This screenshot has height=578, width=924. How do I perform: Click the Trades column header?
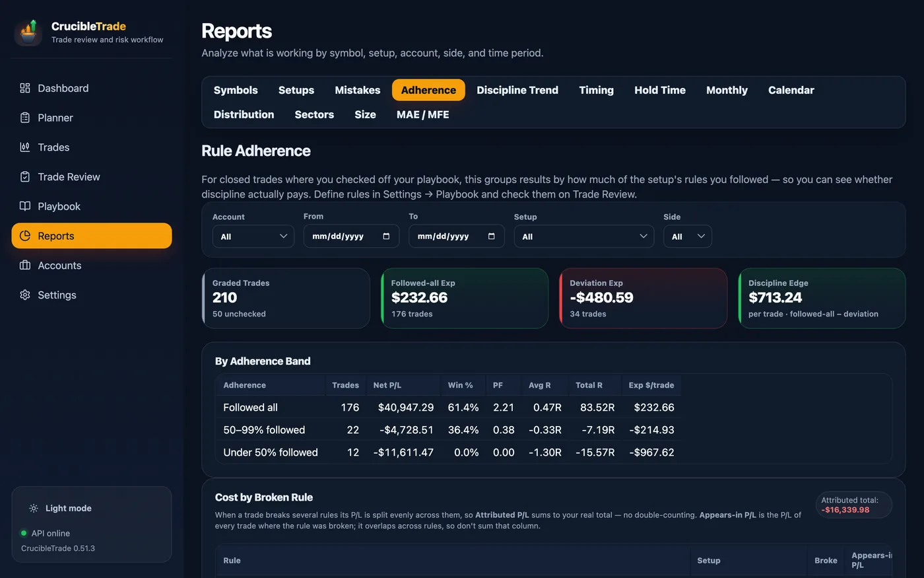point(345,385)
